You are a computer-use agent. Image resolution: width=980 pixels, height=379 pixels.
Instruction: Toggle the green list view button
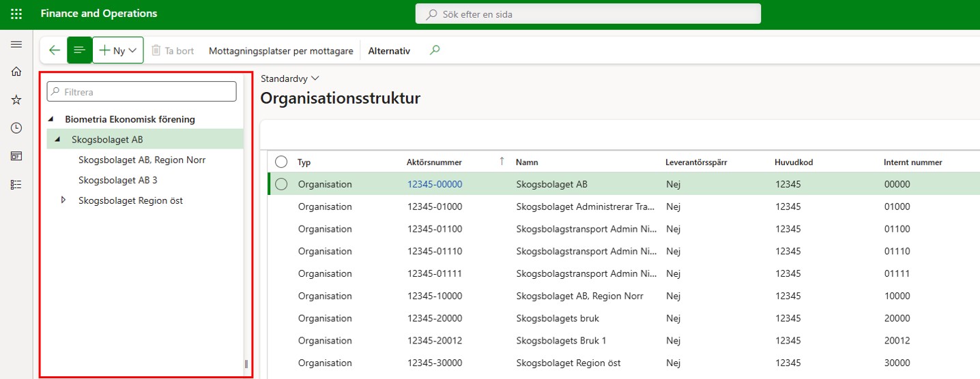(79, 50)
